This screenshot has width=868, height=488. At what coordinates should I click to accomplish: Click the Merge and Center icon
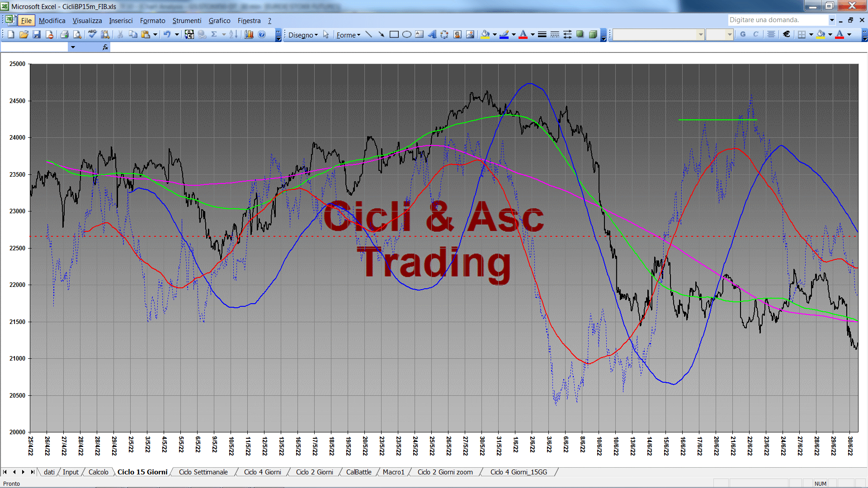(771, 34)
